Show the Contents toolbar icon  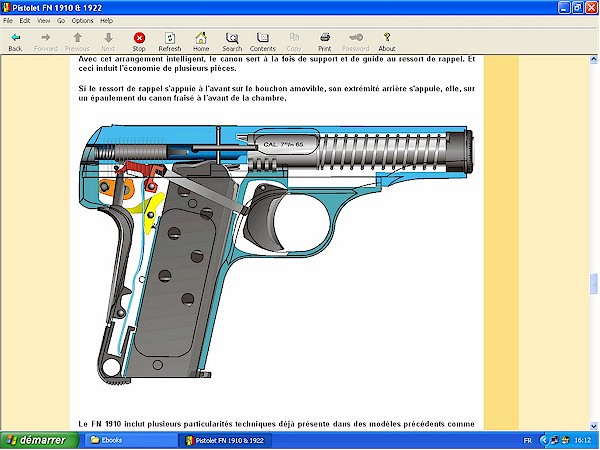(263, 41)
